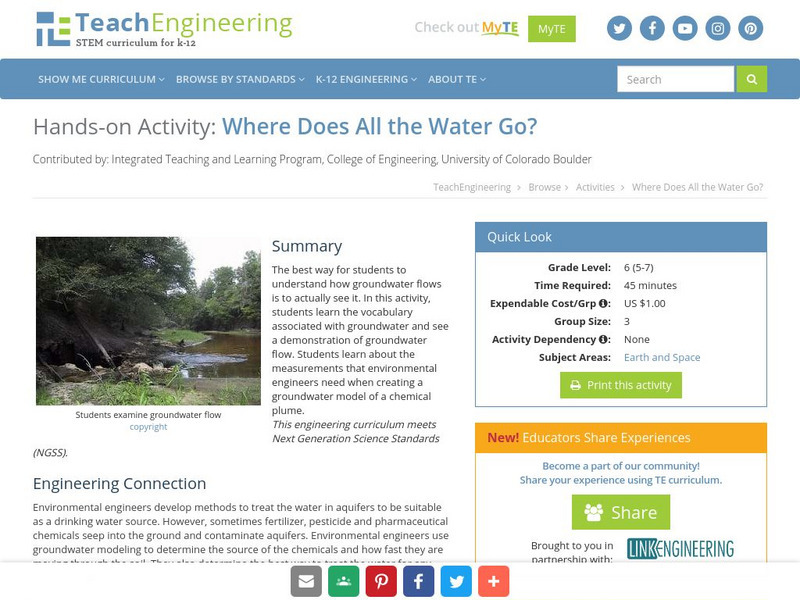Run a search with the magnifier button

point(751,78)
